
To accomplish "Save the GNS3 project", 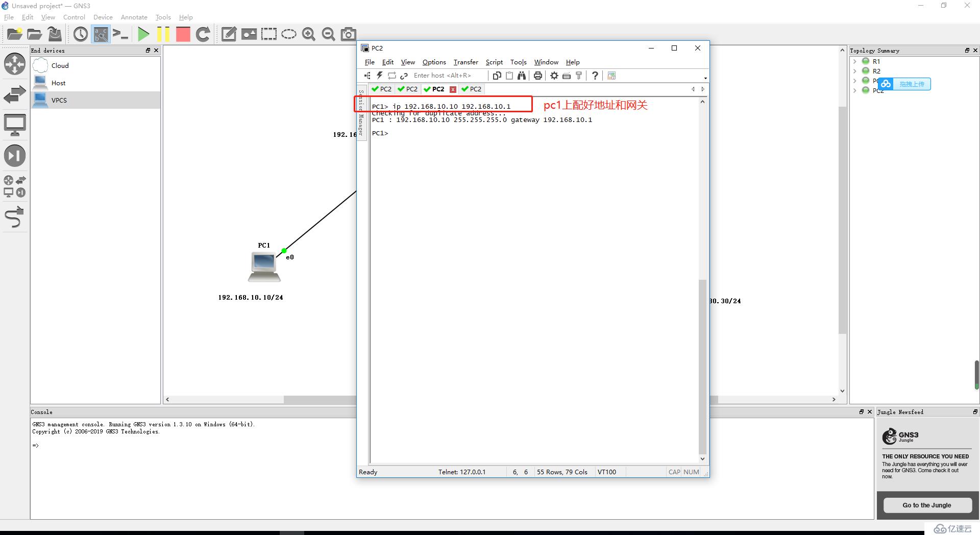I will tap(55, 34).
